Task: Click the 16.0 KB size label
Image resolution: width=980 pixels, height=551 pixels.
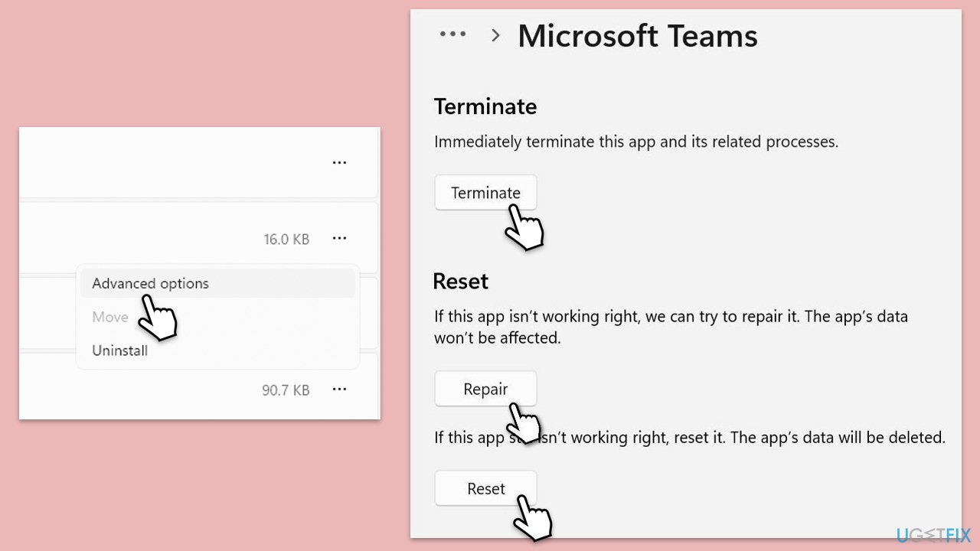Action: click(286, 238)
